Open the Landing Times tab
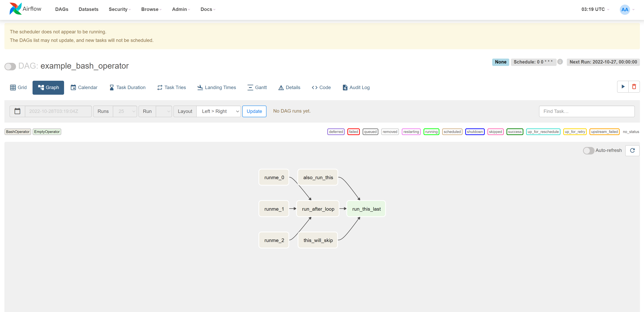The image size is (644, 312). point(217,88)
